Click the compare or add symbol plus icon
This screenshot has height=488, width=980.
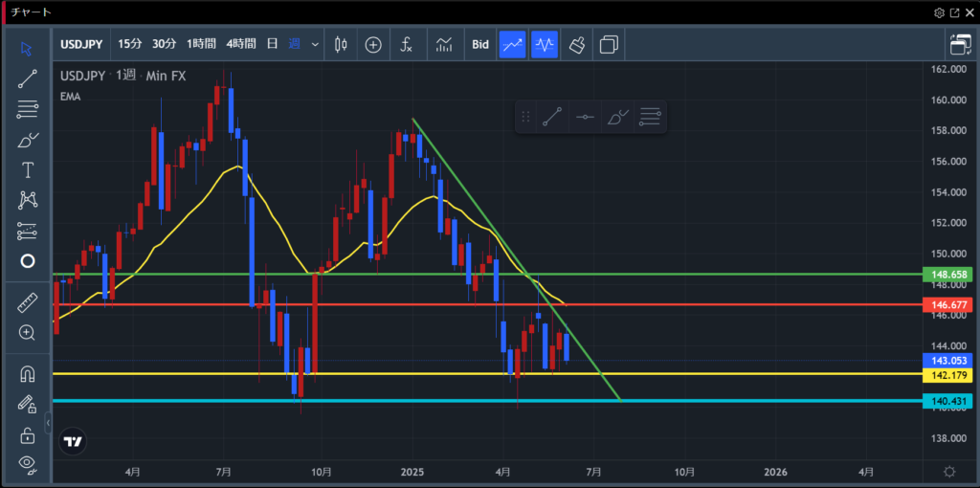click(373, 45)
